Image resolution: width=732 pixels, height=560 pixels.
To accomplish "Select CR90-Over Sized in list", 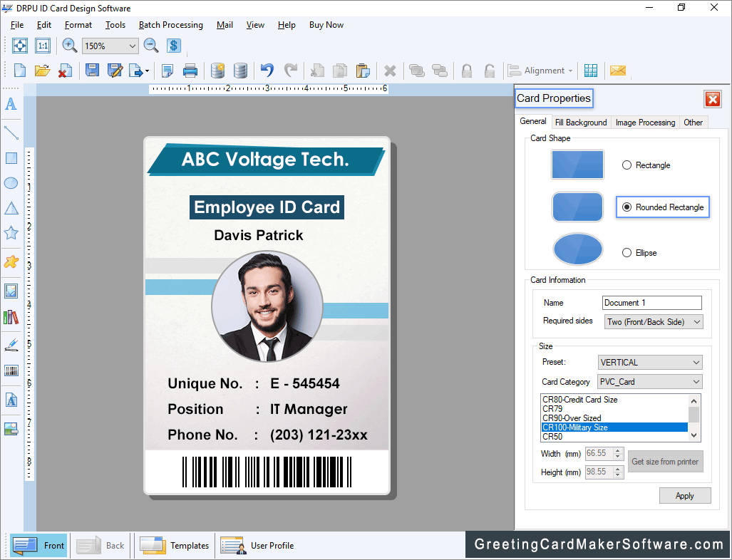I will (x=614, y=418).
